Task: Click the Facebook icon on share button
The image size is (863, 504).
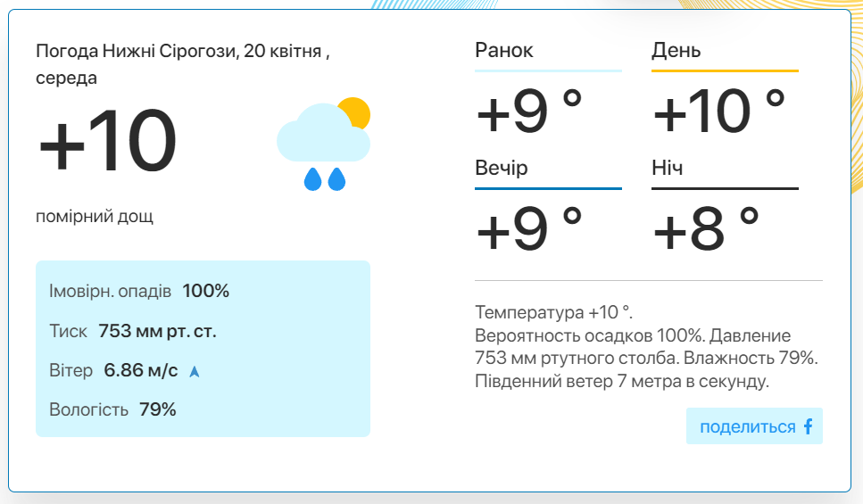Action: (808, 426)
